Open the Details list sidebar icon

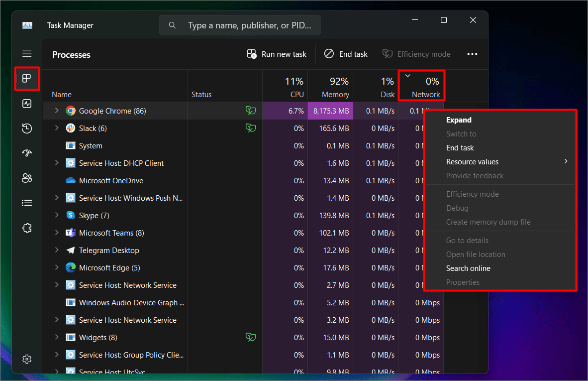[x=27, y=203]
